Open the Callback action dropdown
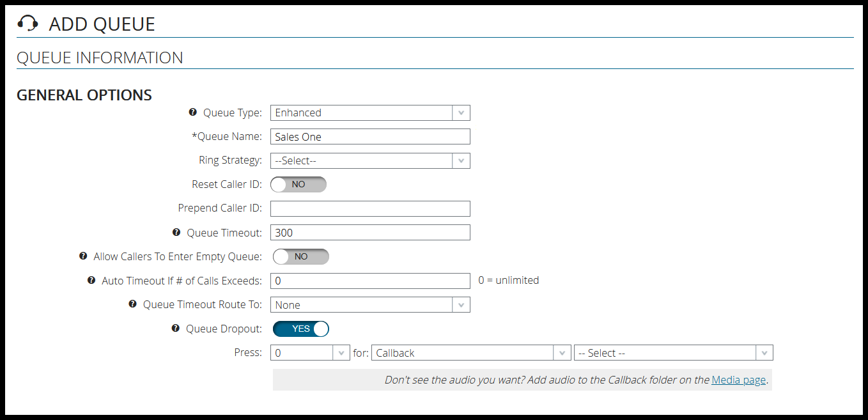Image resolution: width=868 pixels, height=420 pixels. coord(471,353)
